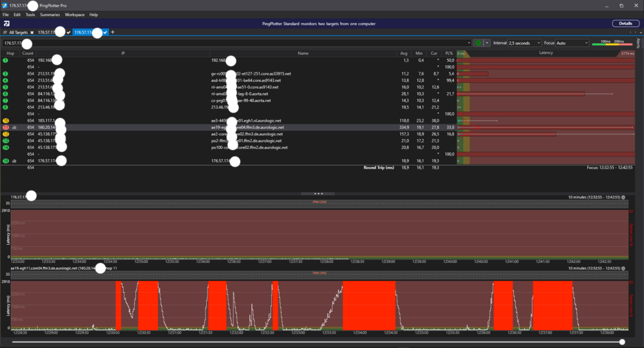Open the Interval dropdown showing 2,5 seconds

(x=524, y=43)
